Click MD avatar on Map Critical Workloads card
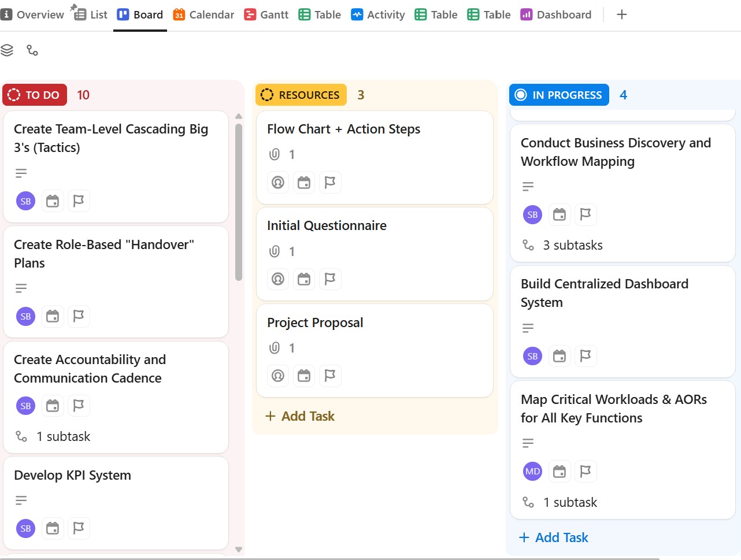Viewport: 741px width, 560px height. coord(532,471)
